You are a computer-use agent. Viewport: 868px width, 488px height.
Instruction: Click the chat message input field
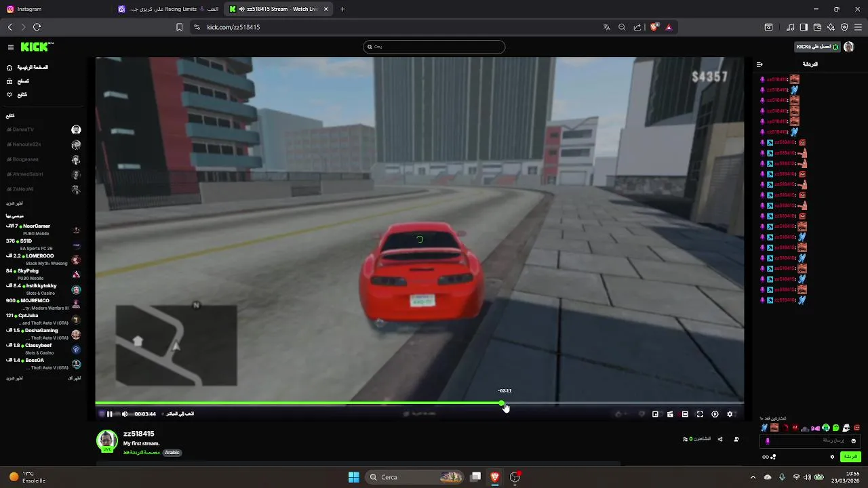pyautogui.click(x=810, y=441)
